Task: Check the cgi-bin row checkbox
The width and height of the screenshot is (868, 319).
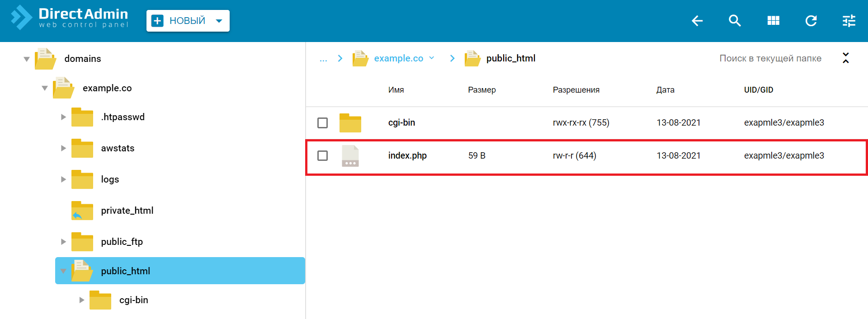Action: tap(322, 123)
